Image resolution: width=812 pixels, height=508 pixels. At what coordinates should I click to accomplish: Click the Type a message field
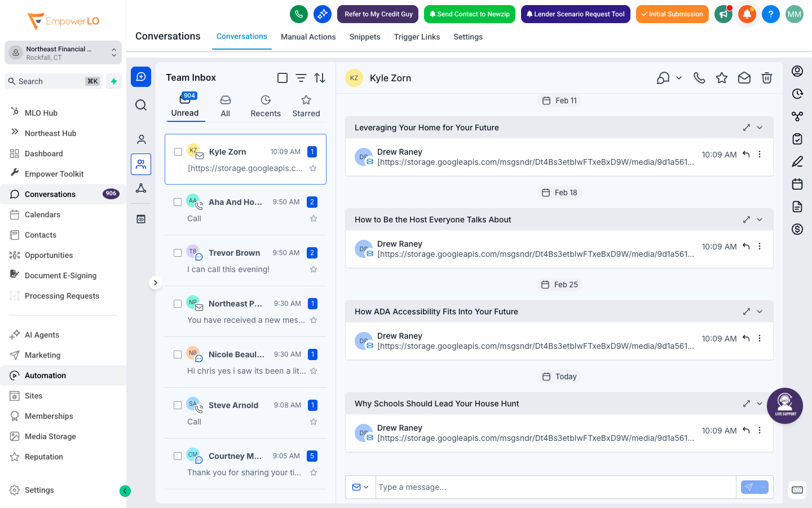[x=555, y=487]
